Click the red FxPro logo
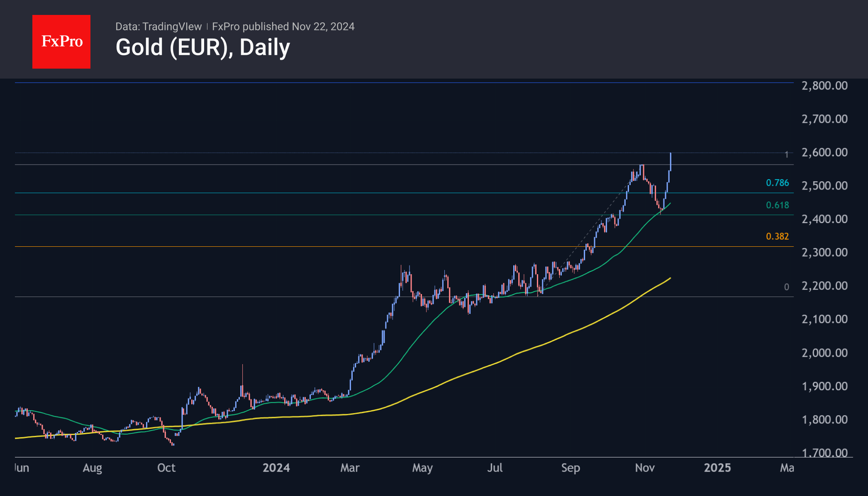 61,41
